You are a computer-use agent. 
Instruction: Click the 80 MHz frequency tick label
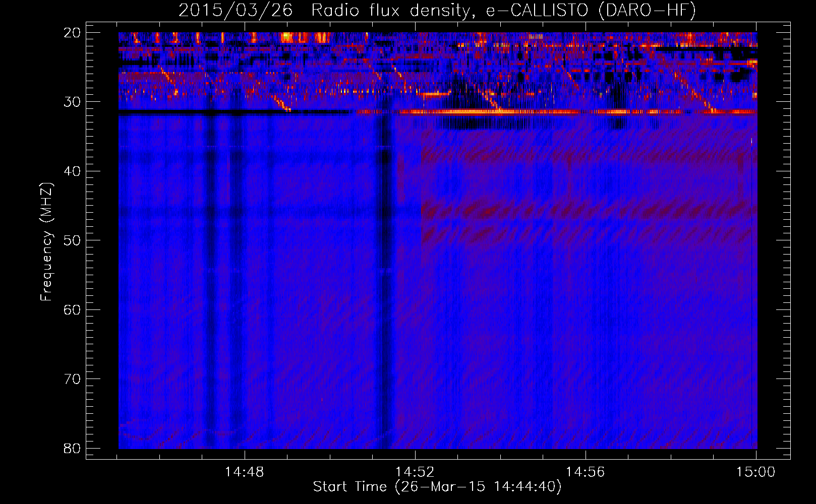coord(73,449)
